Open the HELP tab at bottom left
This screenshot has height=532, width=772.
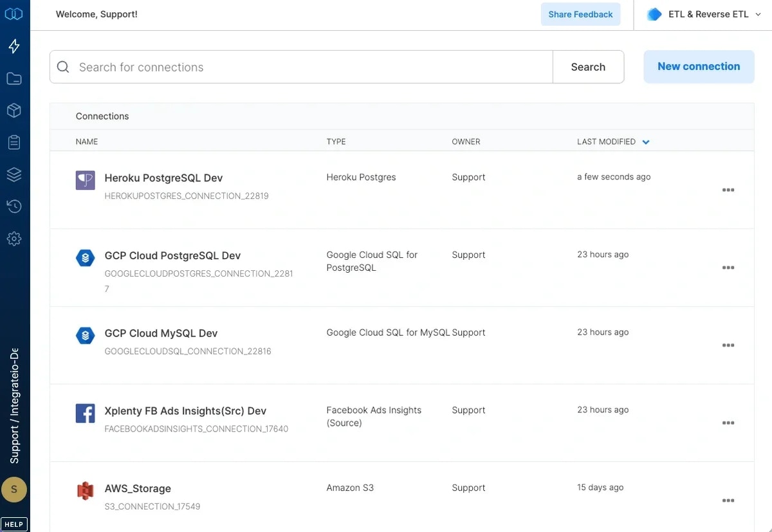click(14, 524)
